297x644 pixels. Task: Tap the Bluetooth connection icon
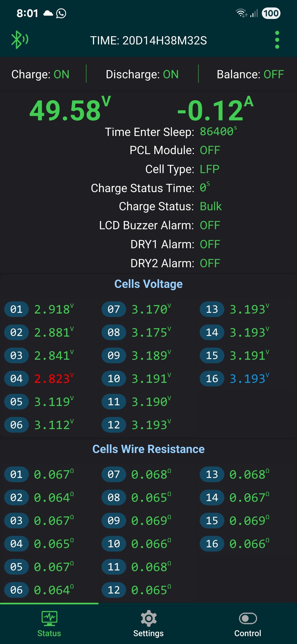[20, 40]
